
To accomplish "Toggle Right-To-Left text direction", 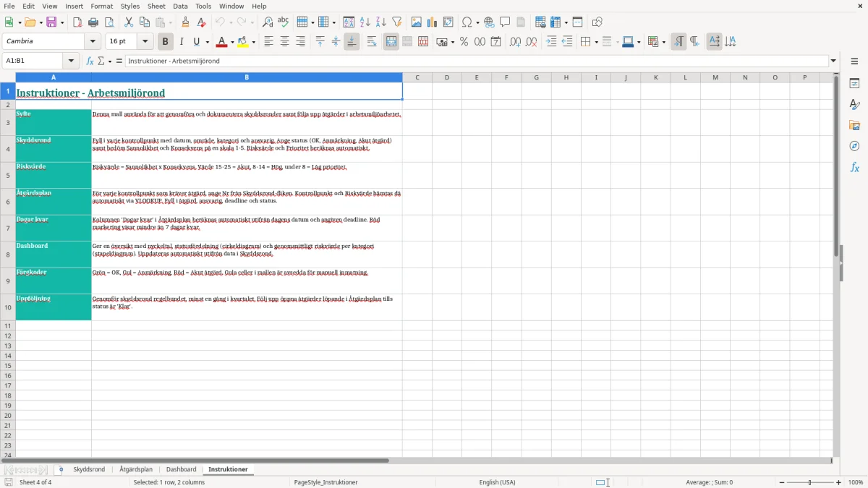I will 694,42.
